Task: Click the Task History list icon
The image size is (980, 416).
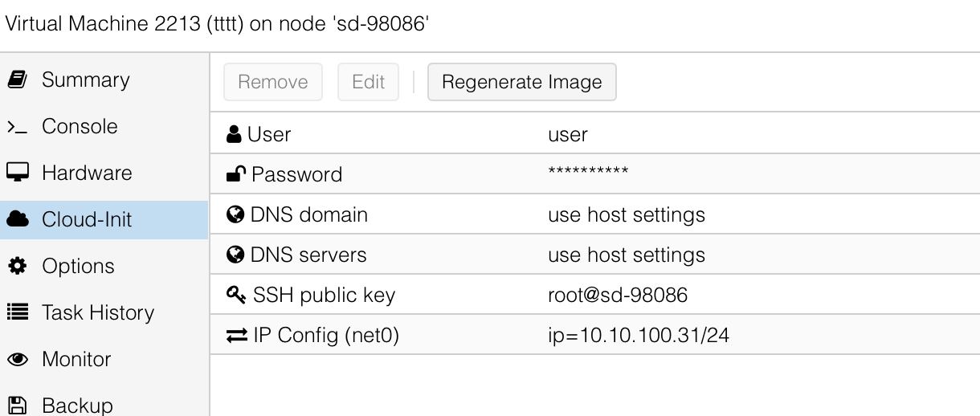Action: click(18, 312)
